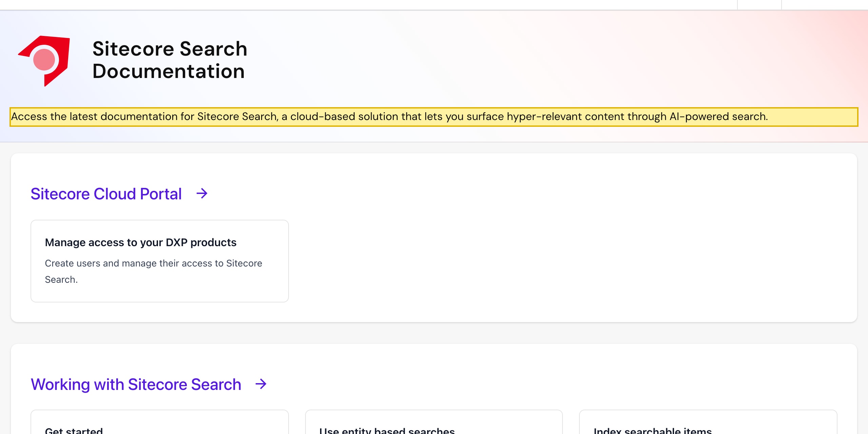
Task: Click the arrow beside Working with Sitecore Search
Action: click(261, 384)
